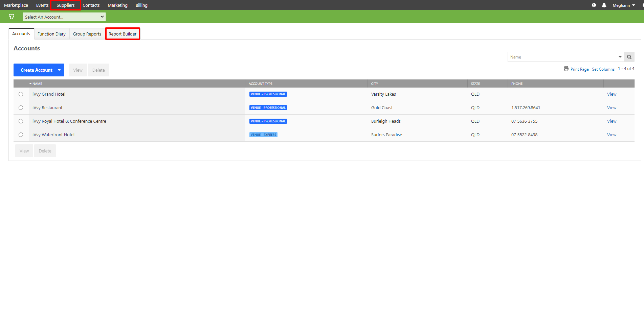Click phone number 07 5522 8498
The image size is (644, 311).
[524, 135]
